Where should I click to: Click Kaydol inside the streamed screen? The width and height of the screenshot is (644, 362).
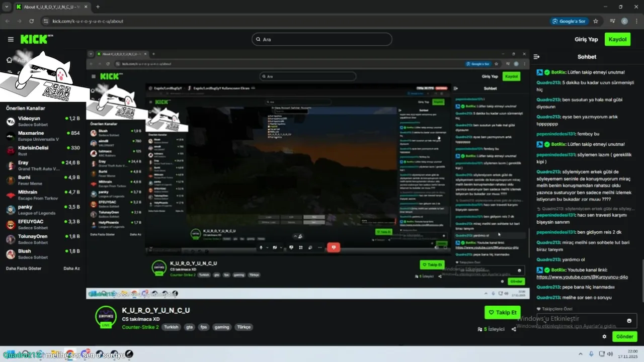[x=512, y=76]
